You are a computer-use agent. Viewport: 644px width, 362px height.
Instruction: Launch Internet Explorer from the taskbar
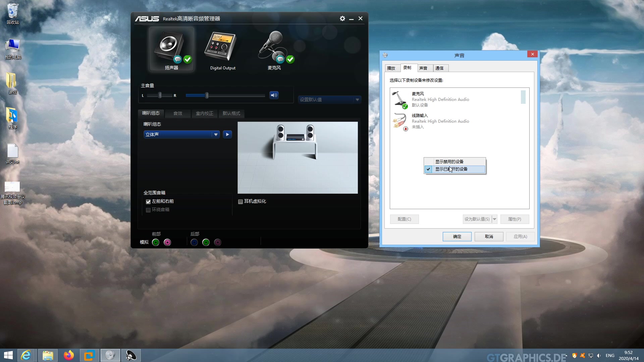[26, 355]
